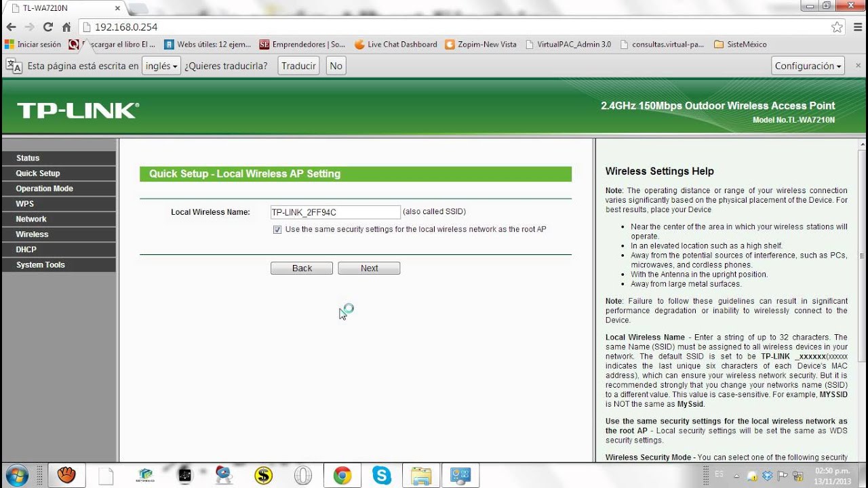Open the dollar sign app taskbar icon
Viewport: 868px width, 488px height.
(263, 476)
